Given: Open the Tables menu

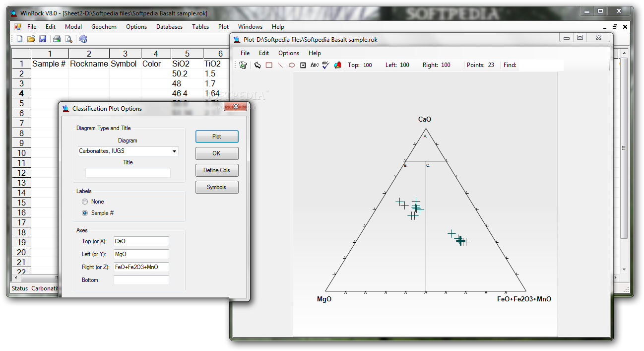Looking at the screenshot, I should [200, 27].
